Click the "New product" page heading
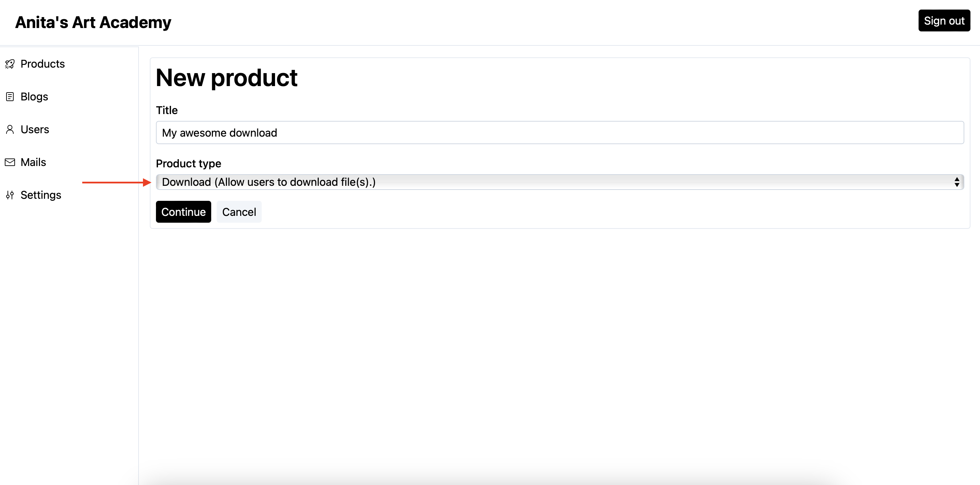Image resolution: width=980 pixels, height=485 pixels. click(226, 78)
